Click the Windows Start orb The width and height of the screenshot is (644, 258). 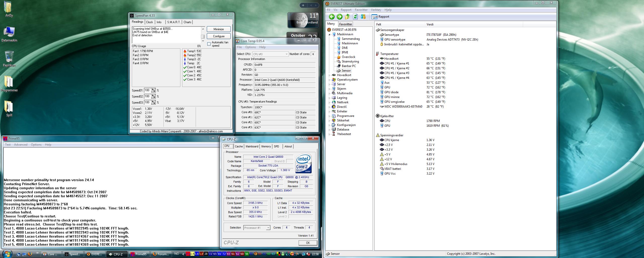tap(7, 254)
